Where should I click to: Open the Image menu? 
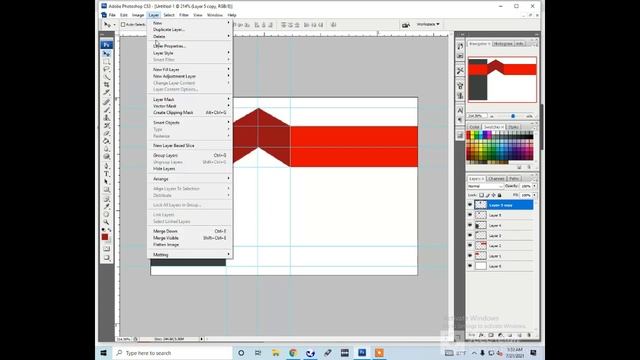coord(138,15)
